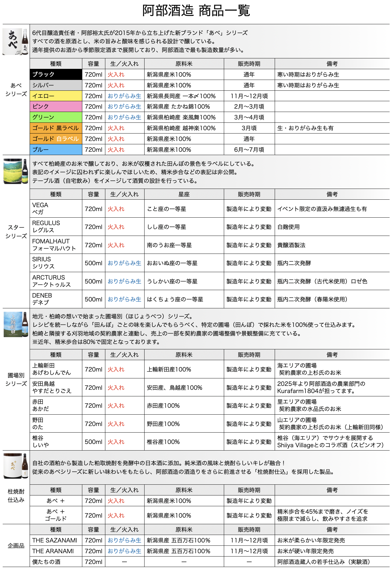
Task: Click the Star series rice field label image
Action: point(16,171)
